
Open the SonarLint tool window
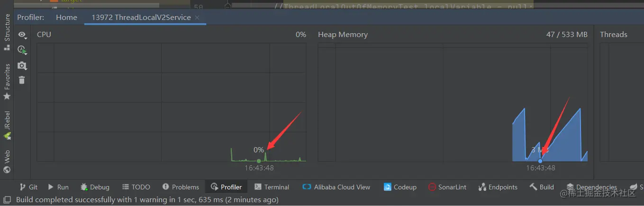pos(447,187)
